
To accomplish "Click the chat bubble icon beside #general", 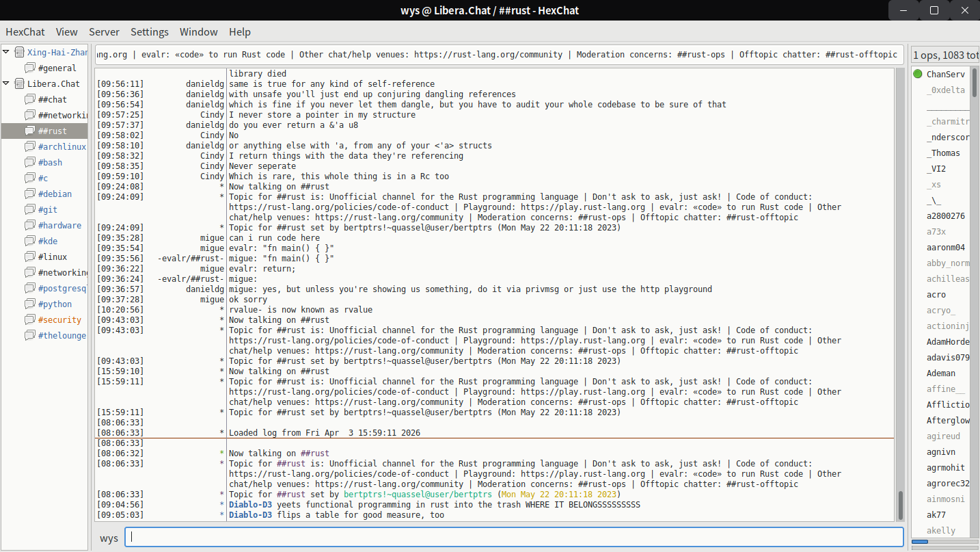I will (x=30, y=68).
